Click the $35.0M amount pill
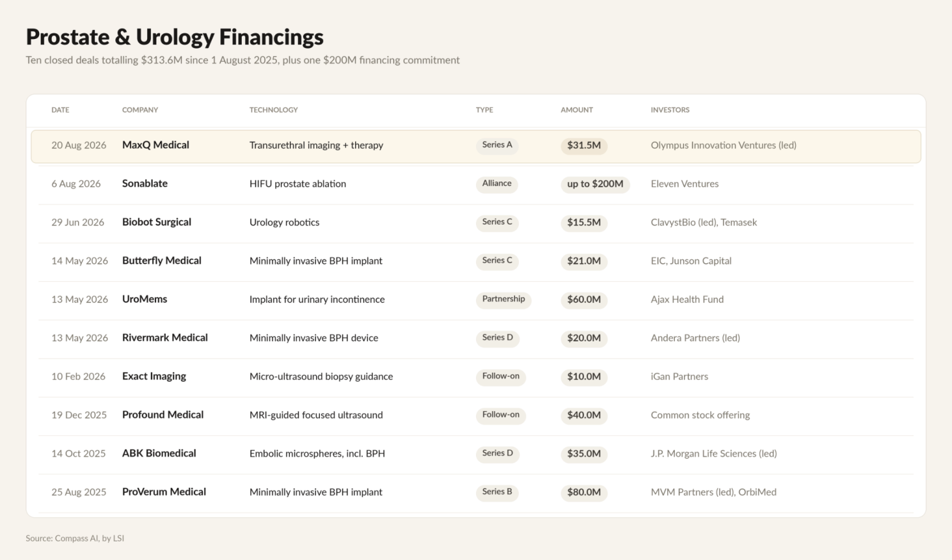This screenshot has width=952, height=560. pos(583,453)
